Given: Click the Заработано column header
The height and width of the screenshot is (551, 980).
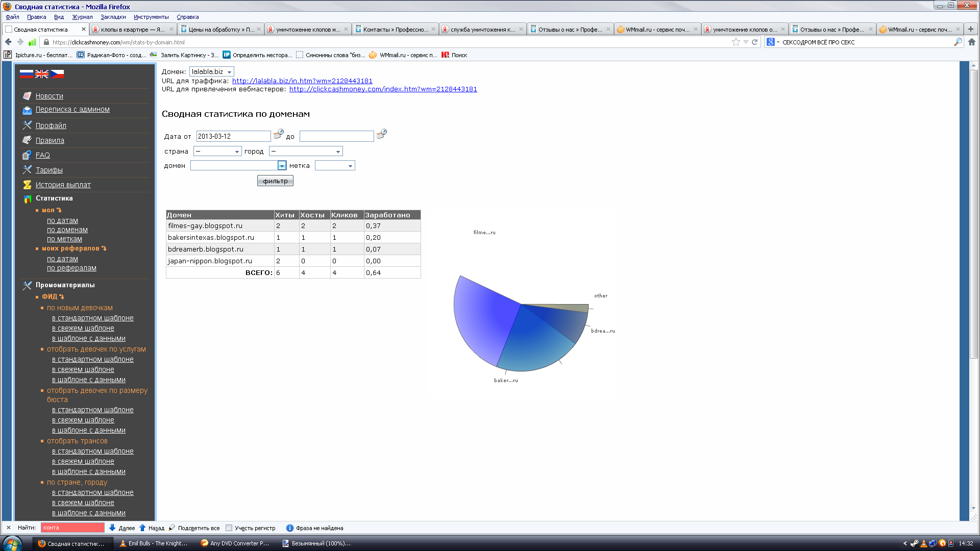Looking at the screenshot, I should pos(392,215).
